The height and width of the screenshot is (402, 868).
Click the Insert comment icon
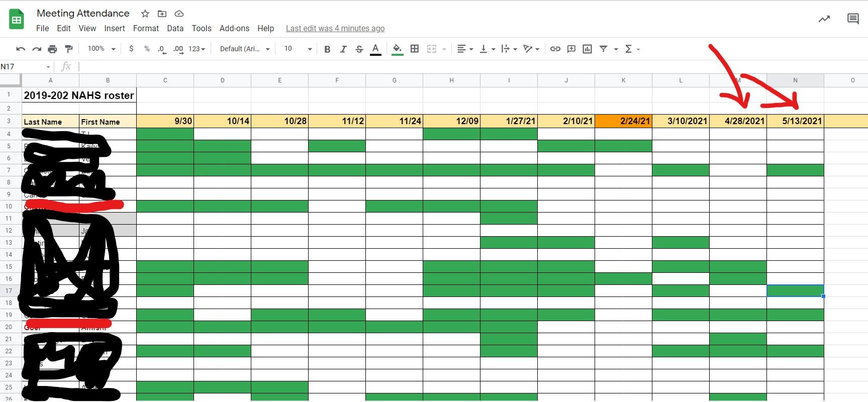click(x=571, y=49)
